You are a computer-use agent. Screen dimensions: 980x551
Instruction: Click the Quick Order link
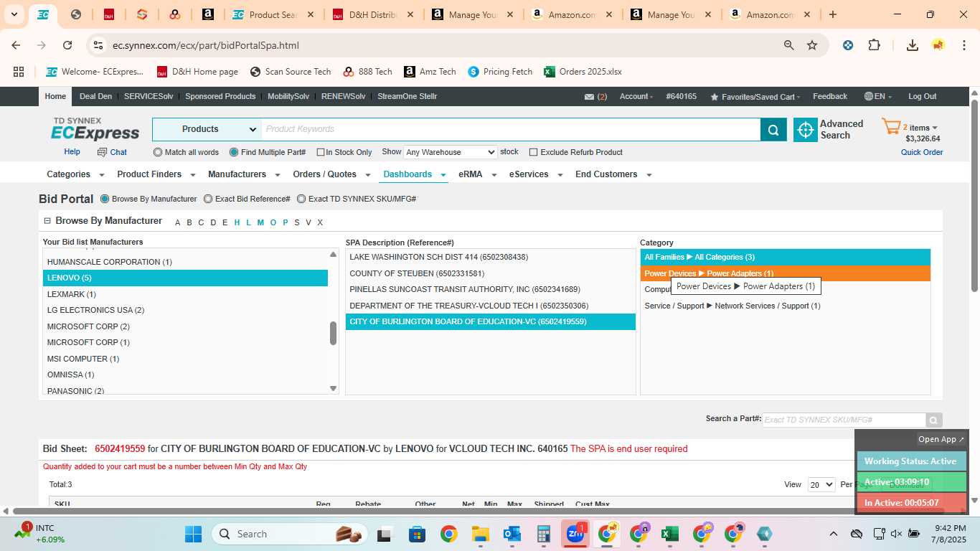[922, 152]
